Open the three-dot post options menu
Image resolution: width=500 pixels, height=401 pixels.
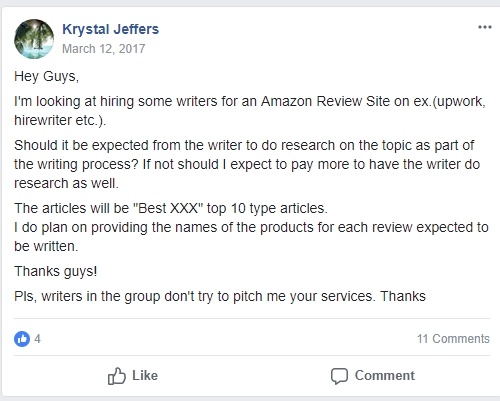(x=485, y=27)
